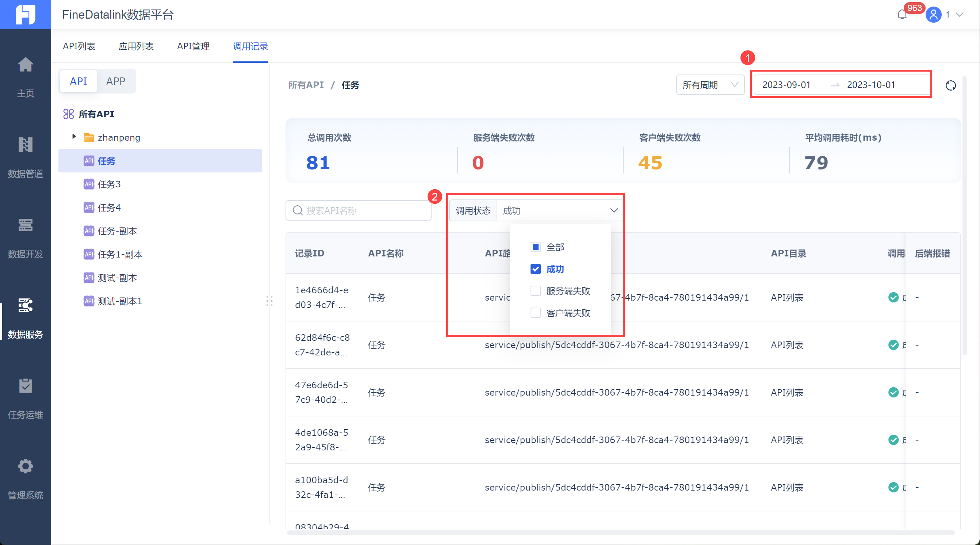
Task: Click the refresh icon beside date range
Action: coord(950,85)
